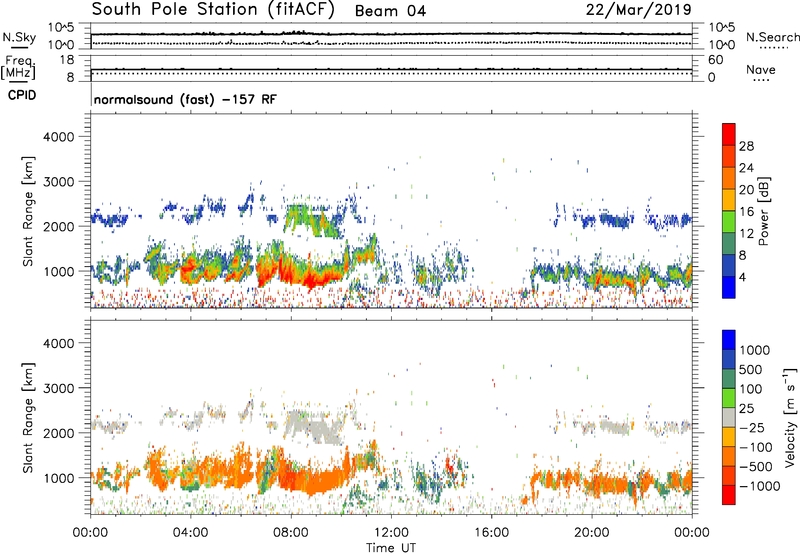Click the "N.Search" legend label
The width and height of the screenshot is (800, 554).
point(772,37)
